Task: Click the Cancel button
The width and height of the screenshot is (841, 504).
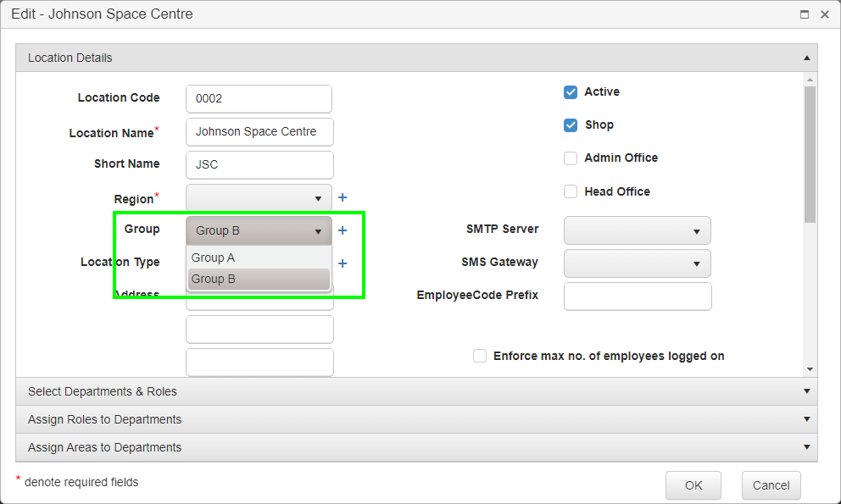Action: [771, 485]
